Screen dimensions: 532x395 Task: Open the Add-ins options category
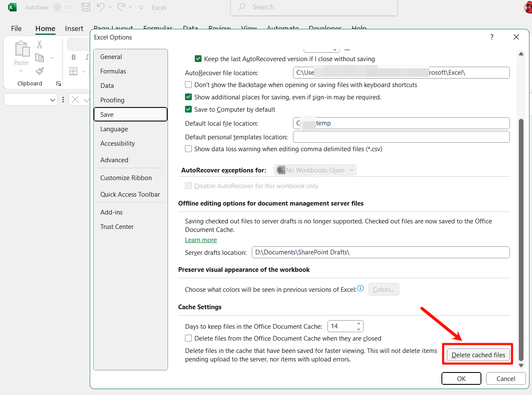coord(131,212)
